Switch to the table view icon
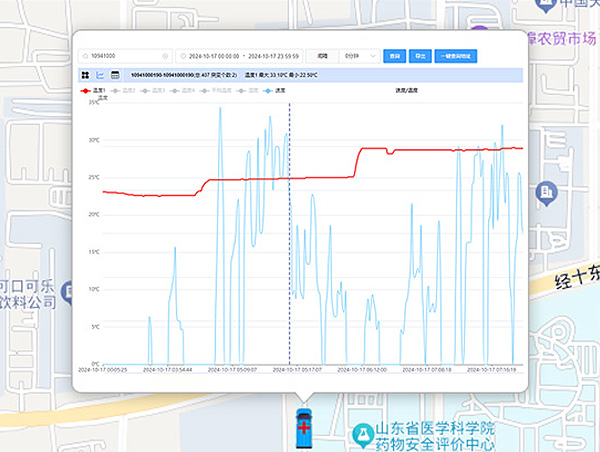The height and width of the screenshot is (452, 600). [x=115, y=75]
